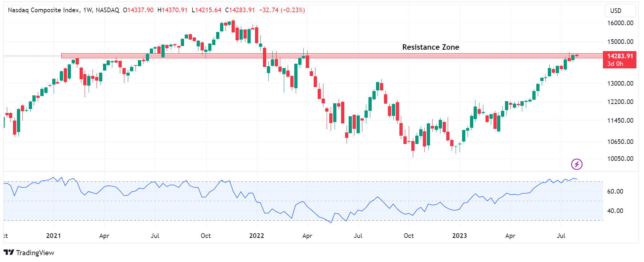Click the change value −32.74 (−0.23%)

point(282,10)
